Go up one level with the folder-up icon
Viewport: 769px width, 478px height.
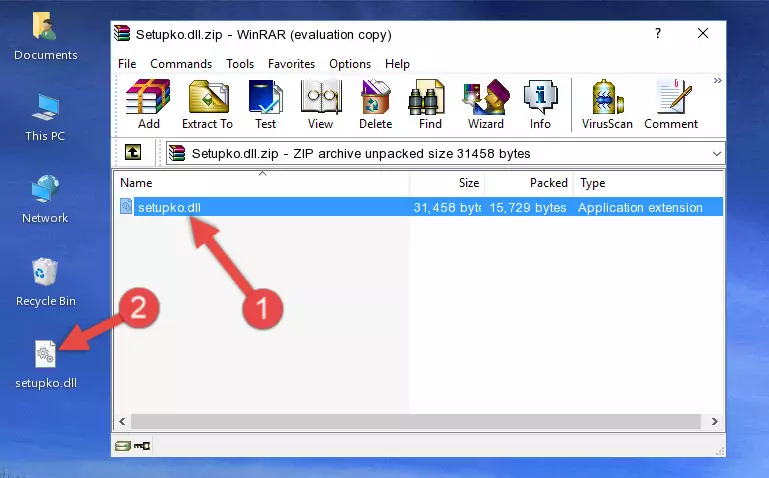tap(133, 152)
